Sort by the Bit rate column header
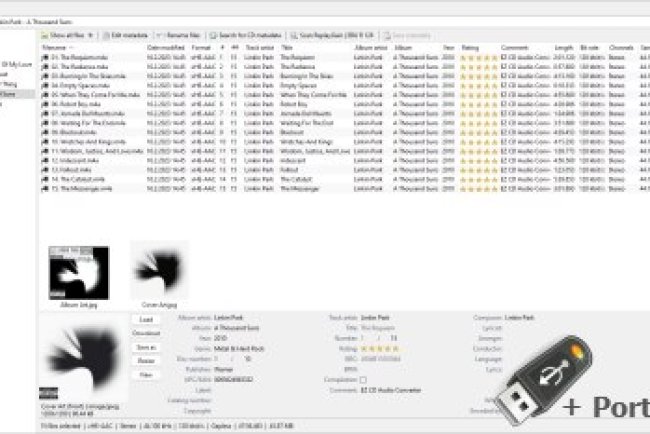The height and width of the screenshot is (434, 650). [x=589, y=48]
